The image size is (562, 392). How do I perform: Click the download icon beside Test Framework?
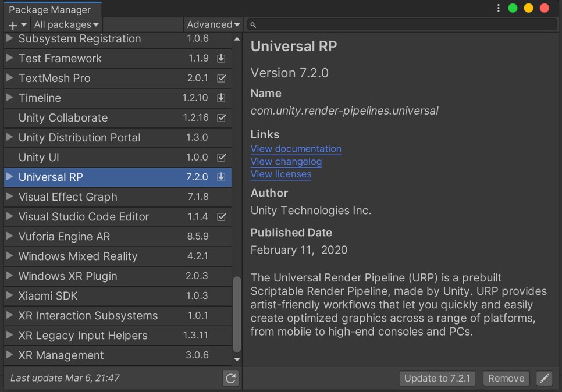pyautogui.click(x=221, y=58)
